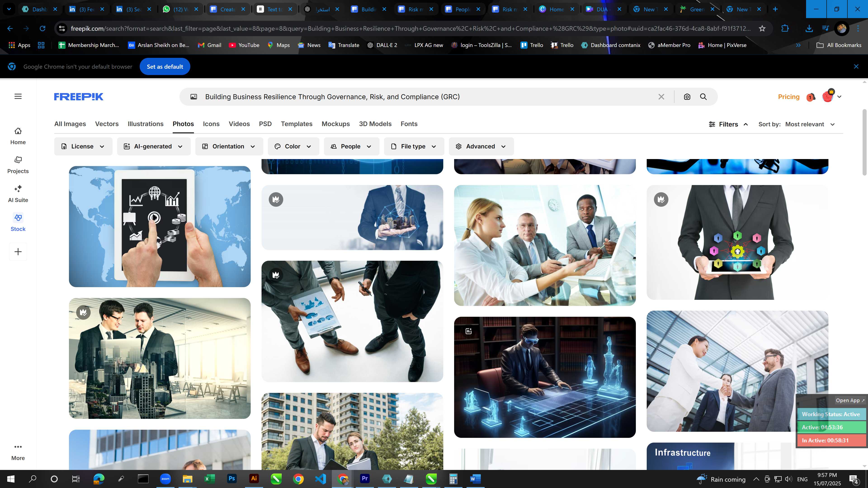Viewport: 868px width, 488px height.
Task: Click the Freepik logo
Action: [x=78, y=97]
